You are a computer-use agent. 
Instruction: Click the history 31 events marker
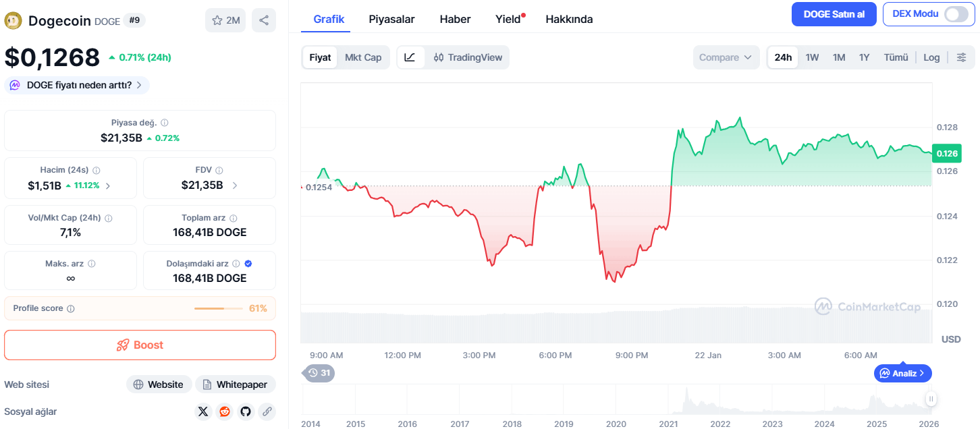tap(319, 372)
